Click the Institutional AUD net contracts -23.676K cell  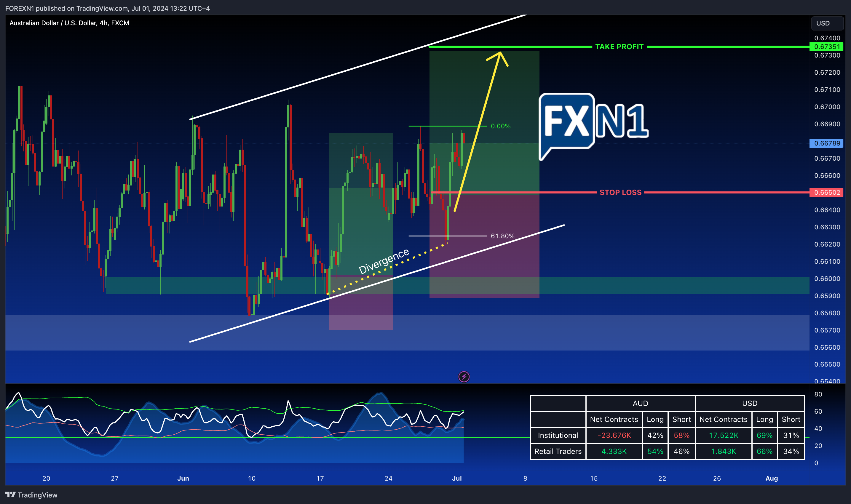[614, 435]
